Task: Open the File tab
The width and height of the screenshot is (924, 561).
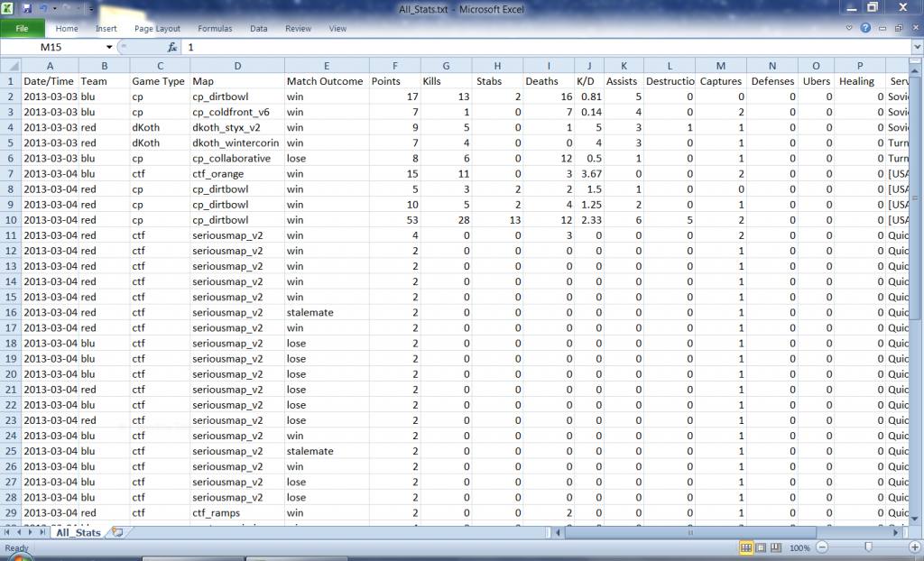Action: pyautogui.click(x=22, y=28)
